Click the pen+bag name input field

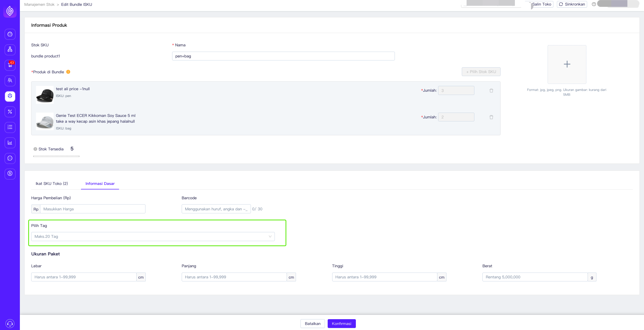tap(283, 56)
